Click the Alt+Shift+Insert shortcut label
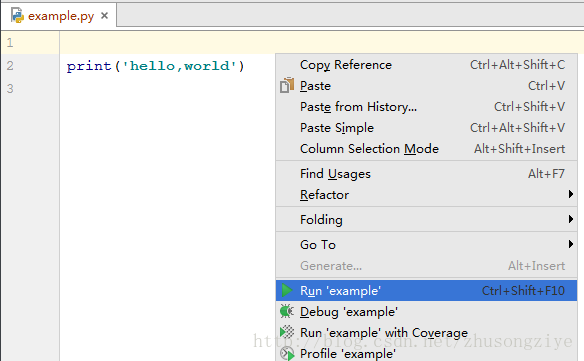The image size is (584, 361). (520, 149)
